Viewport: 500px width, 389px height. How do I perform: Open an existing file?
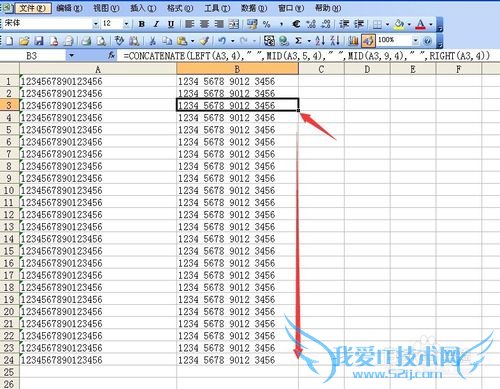point(24,41)
